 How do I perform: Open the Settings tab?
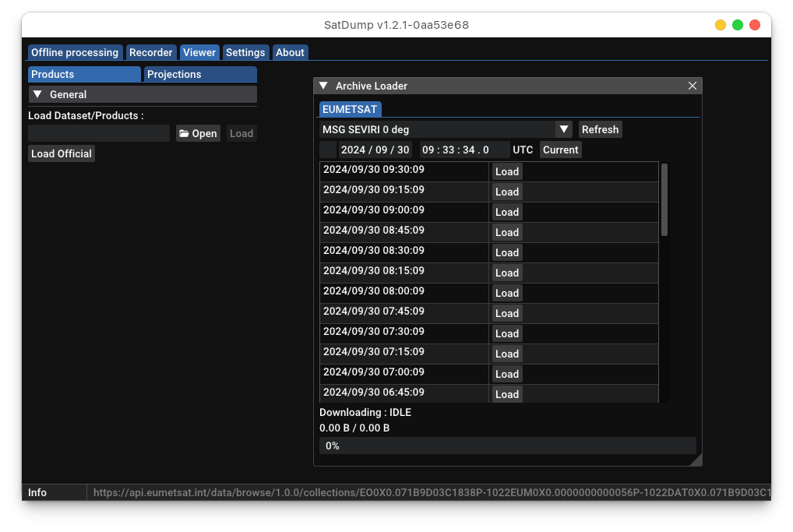tap(245, 53)
